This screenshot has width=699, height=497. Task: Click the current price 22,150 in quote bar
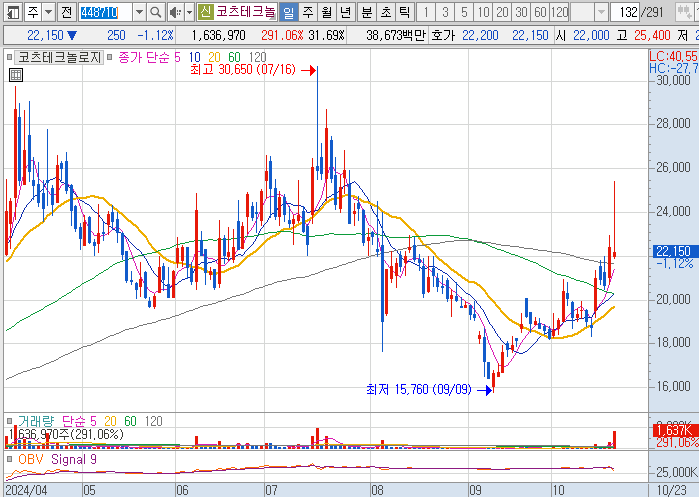(45, 35)
